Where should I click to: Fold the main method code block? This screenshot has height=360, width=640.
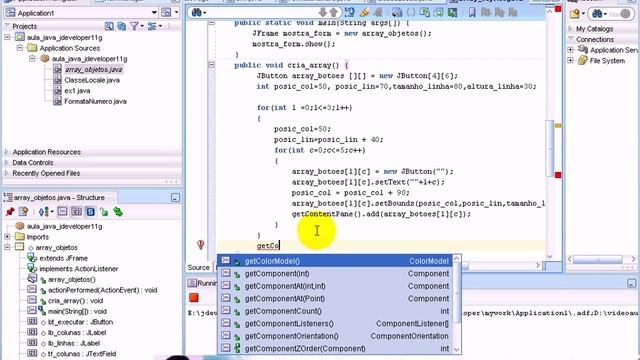click(211, 23)
